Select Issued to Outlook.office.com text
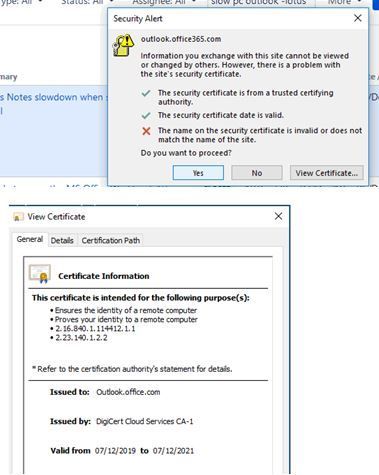Viewport: 379px width, 475px height. click(x=128, y=392)
